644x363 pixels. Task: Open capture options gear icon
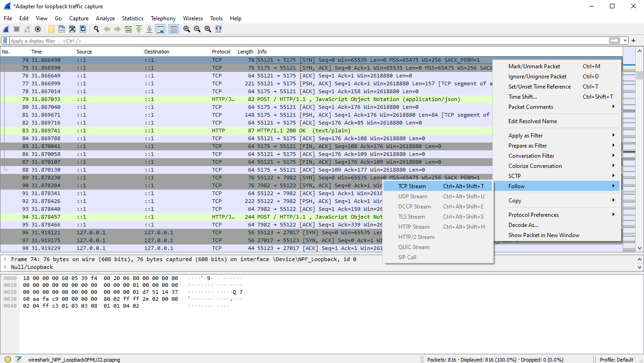tap(38, 29)
